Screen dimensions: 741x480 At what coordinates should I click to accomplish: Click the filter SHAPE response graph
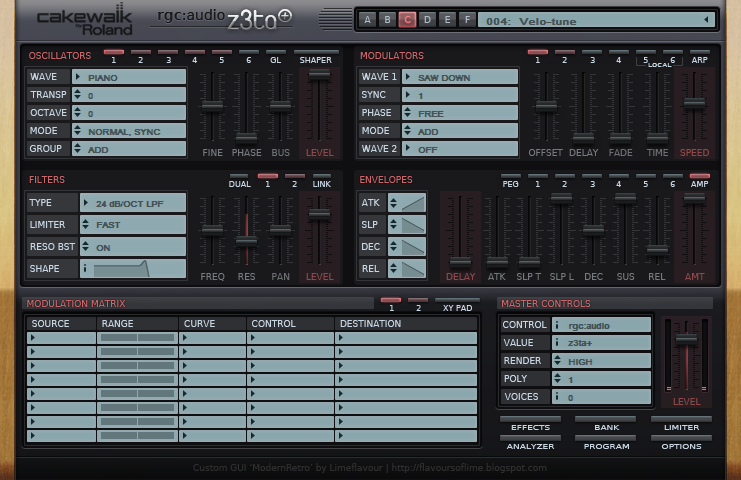click(x=122, y=269)
